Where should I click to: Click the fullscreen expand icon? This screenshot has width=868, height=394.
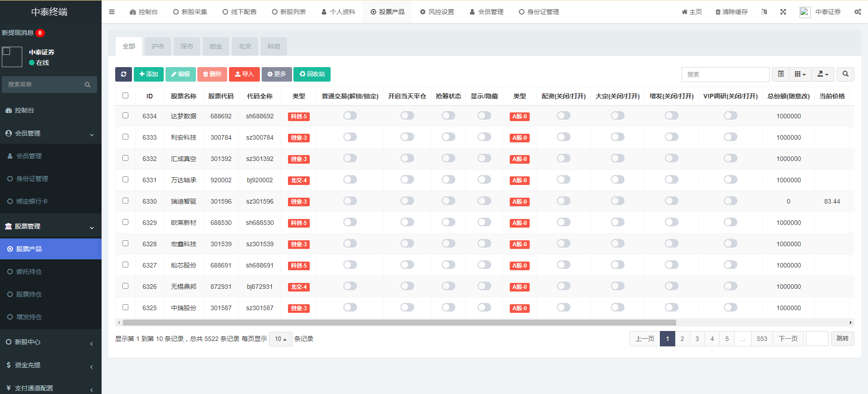[783, 12]
